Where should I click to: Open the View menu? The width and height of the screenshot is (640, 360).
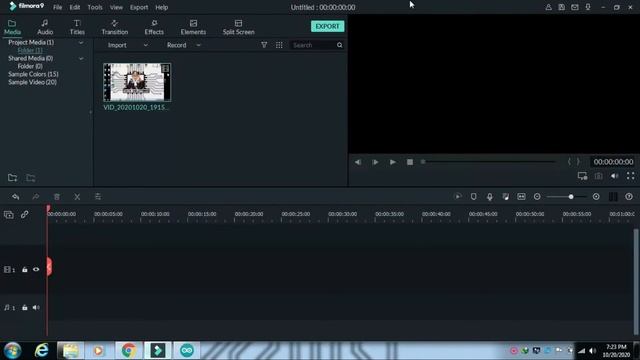[116, 7]
